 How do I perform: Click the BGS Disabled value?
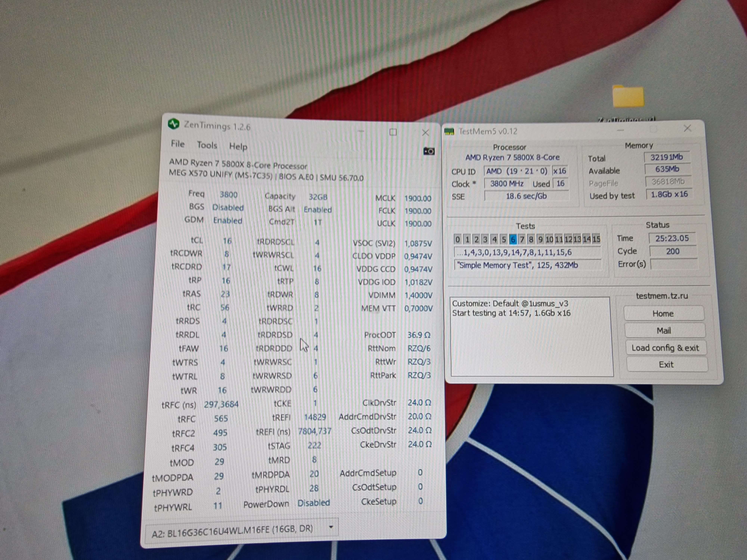pyautogui.click(x=228, y=208)
